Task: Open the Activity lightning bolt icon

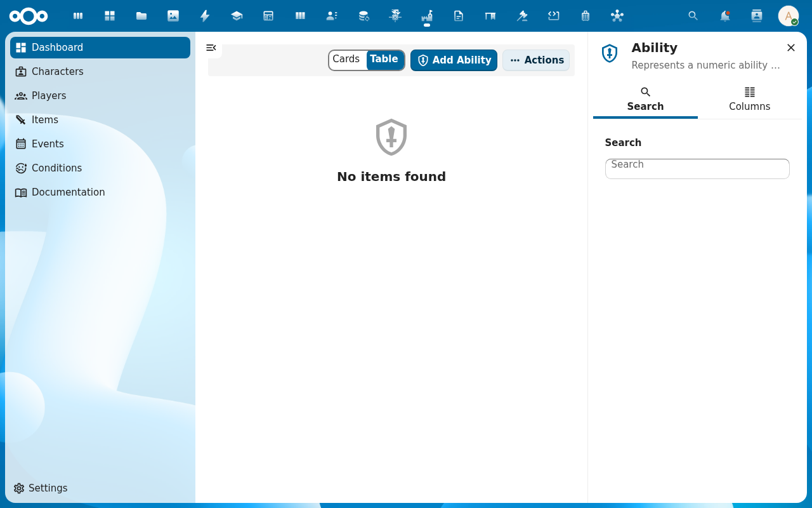Action: [x=205, y=16]
